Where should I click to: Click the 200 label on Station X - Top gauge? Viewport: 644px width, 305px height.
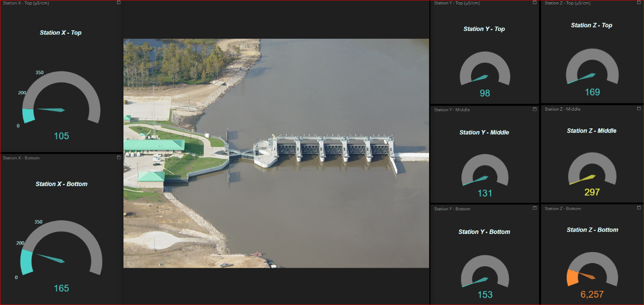click(22, 93)
